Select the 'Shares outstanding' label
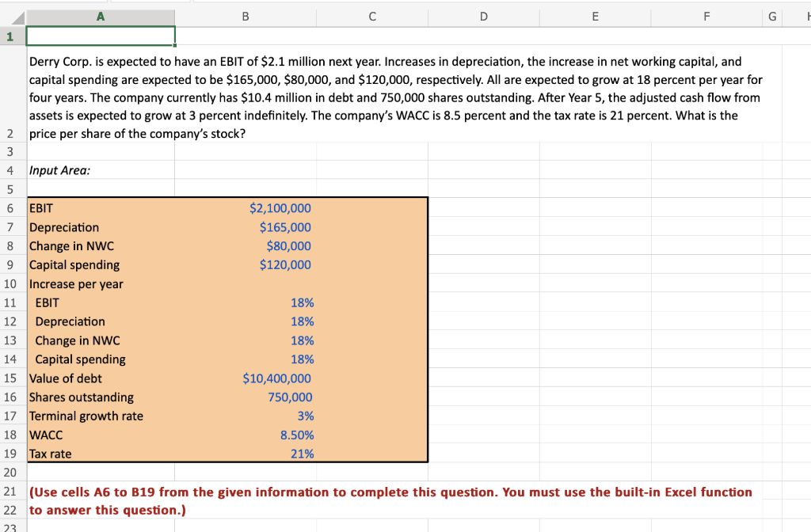The image size is (811, 532). point(82,397)
